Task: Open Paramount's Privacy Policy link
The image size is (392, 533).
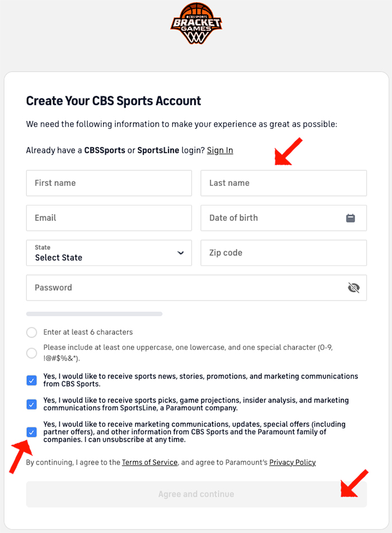Action: click(292, 462)
